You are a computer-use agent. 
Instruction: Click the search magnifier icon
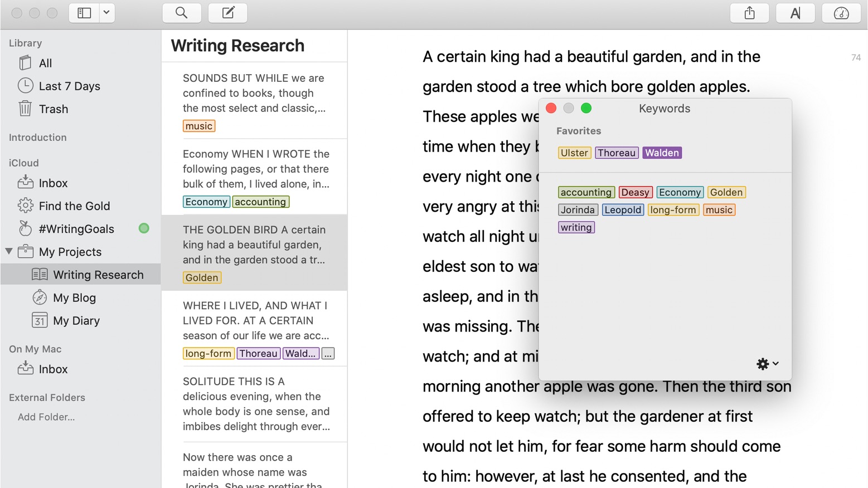click(x=182, y=13)
